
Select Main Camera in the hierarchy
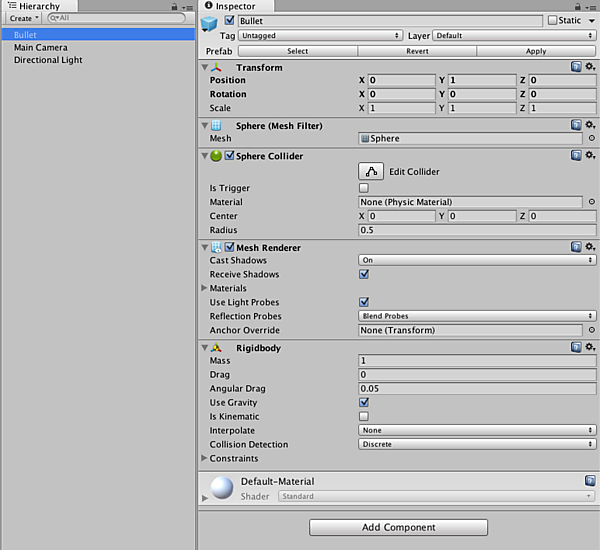(x=41, y=47)
